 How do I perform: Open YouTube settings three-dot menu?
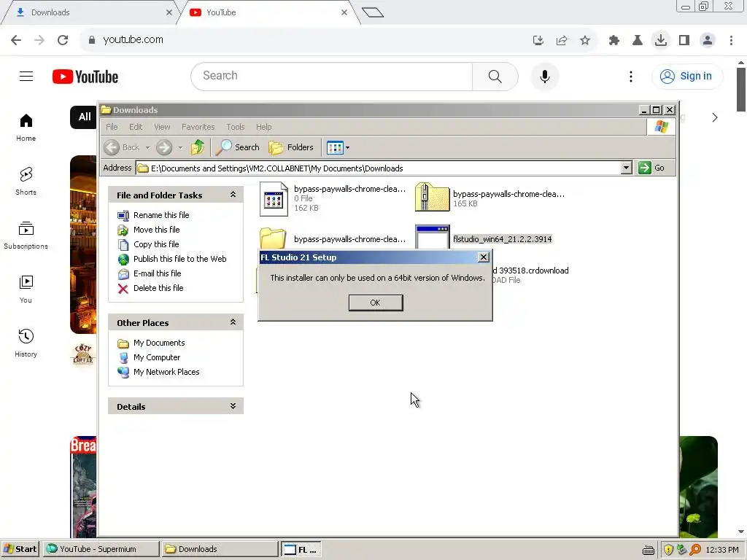pos(631,76)
